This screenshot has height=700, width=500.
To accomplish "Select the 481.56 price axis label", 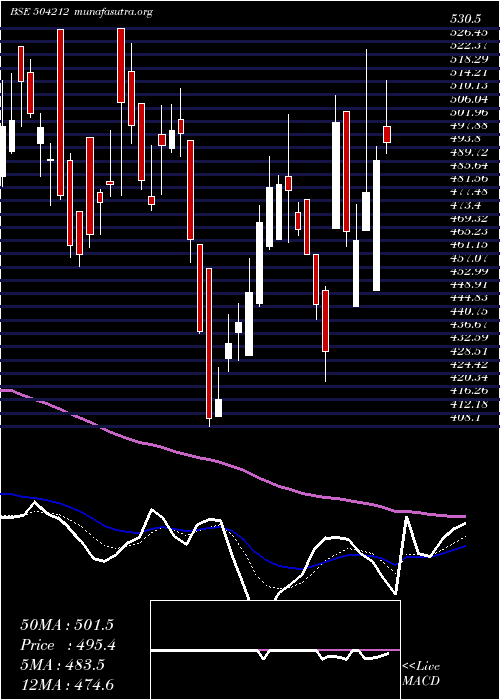I will [468, 178].
